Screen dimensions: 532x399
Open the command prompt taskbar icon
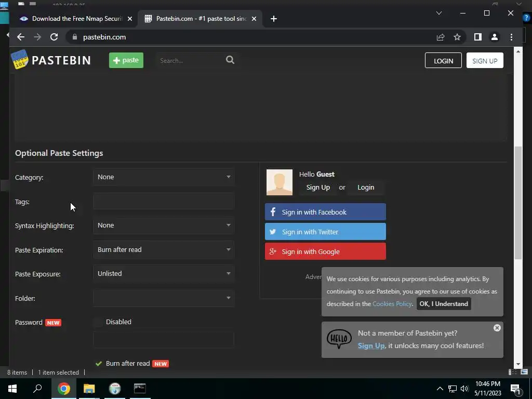140,388
